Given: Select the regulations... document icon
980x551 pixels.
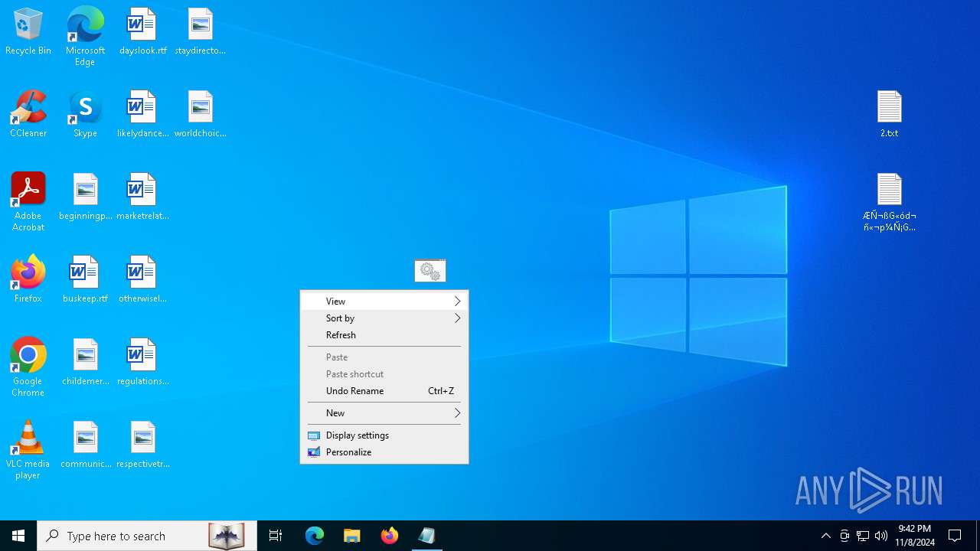Looking at the screenshot, I should [142, 363].
